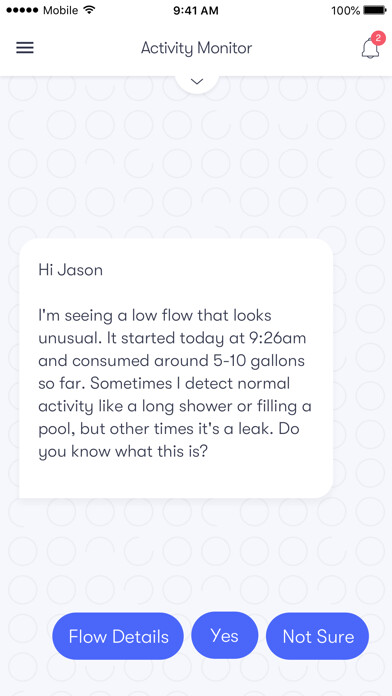
Task: Answer Yes to the flow question
Action: coord(225,636)
